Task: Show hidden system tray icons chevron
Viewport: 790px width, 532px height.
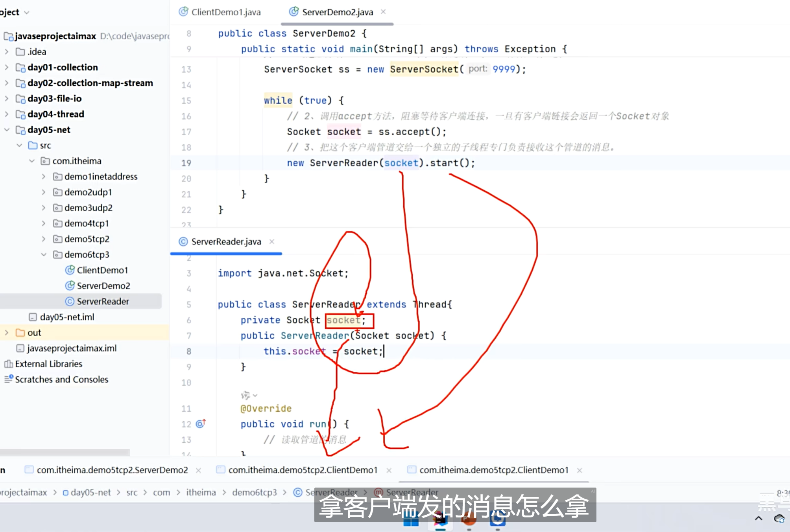Action: point(759,518)
